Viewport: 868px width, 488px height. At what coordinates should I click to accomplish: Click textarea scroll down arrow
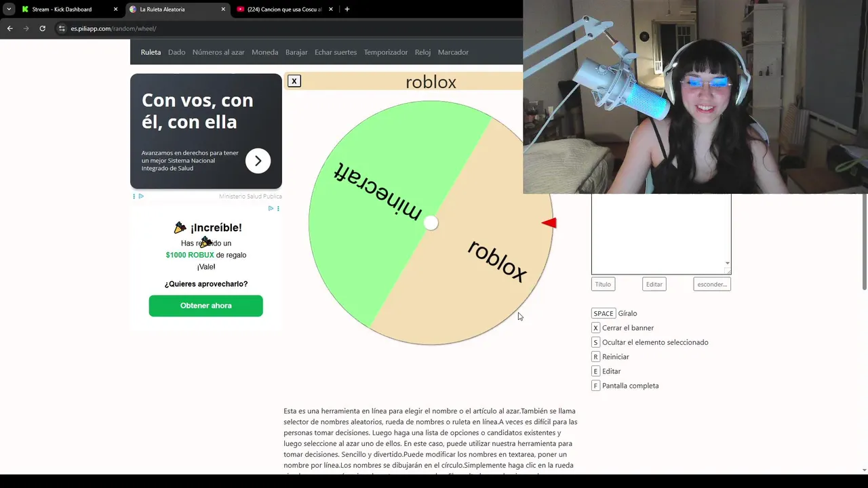[728, 264]
